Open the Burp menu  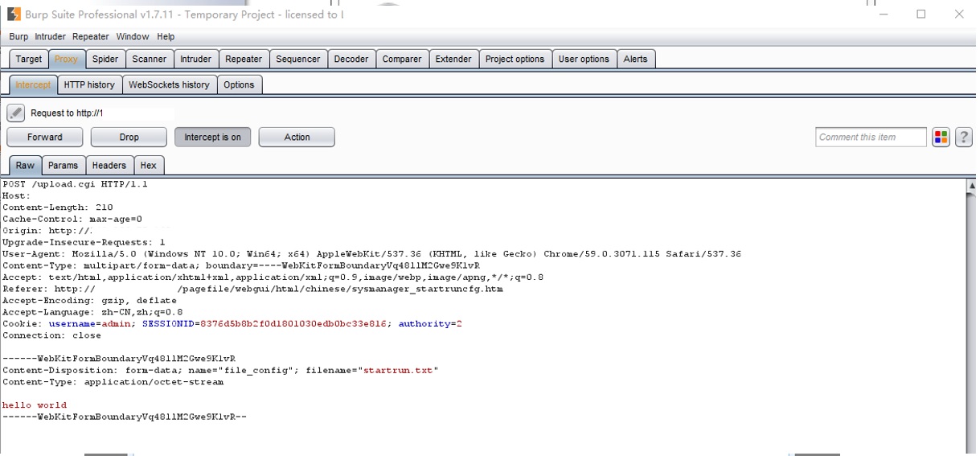18,37
